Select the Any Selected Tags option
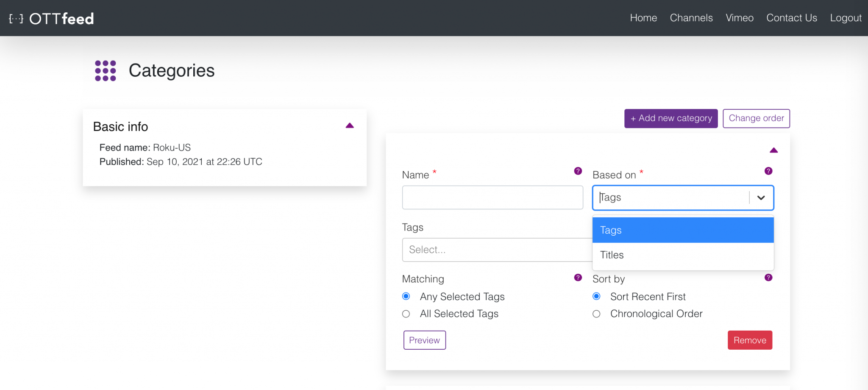868x390 pixels. [406, 296]
